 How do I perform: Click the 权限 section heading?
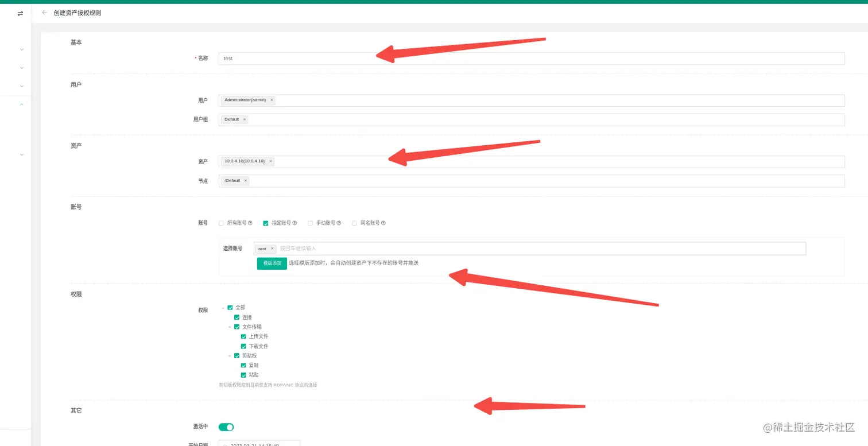click(x=76, y=294)
